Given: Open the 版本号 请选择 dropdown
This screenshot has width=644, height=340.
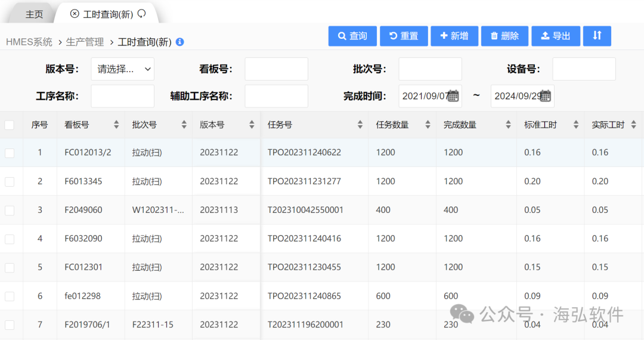Looking at the screenshot, I should pyautogui.click(x=122, y=69).
